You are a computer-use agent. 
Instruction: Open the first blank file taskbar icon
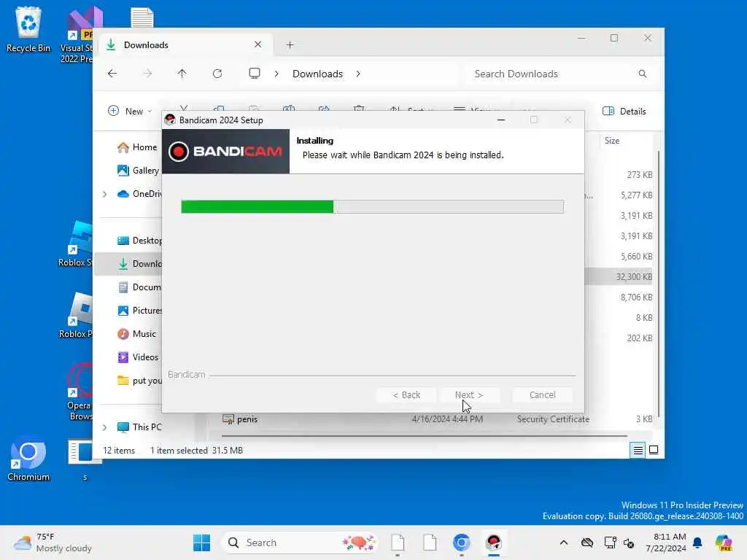click(x=398, y=542)
